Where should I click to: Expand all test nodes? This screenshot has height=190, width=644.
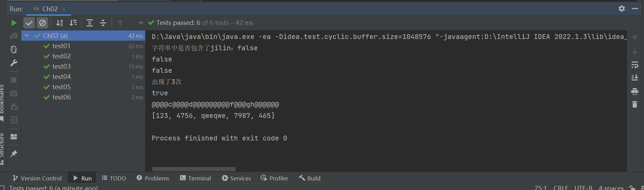click(x=90, y=23)
